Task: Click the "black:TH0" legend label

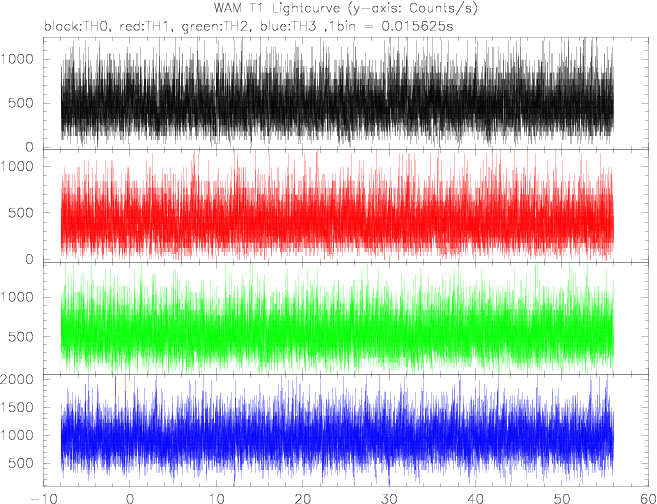Action: 76,27
